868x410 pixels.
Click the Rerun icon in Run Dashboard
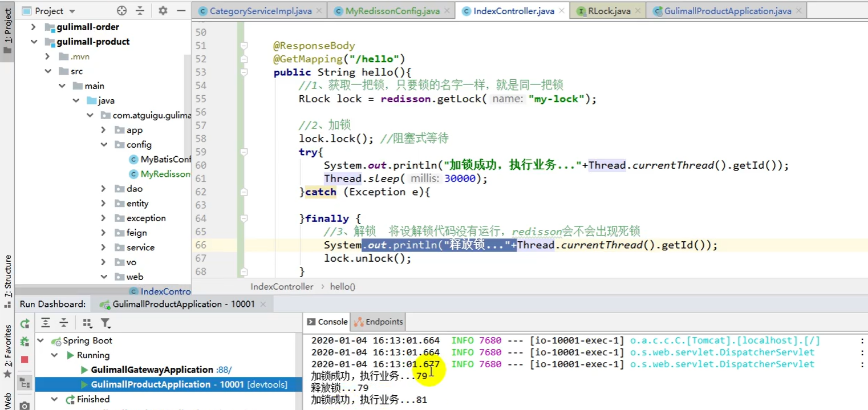(x=25, y=324)
